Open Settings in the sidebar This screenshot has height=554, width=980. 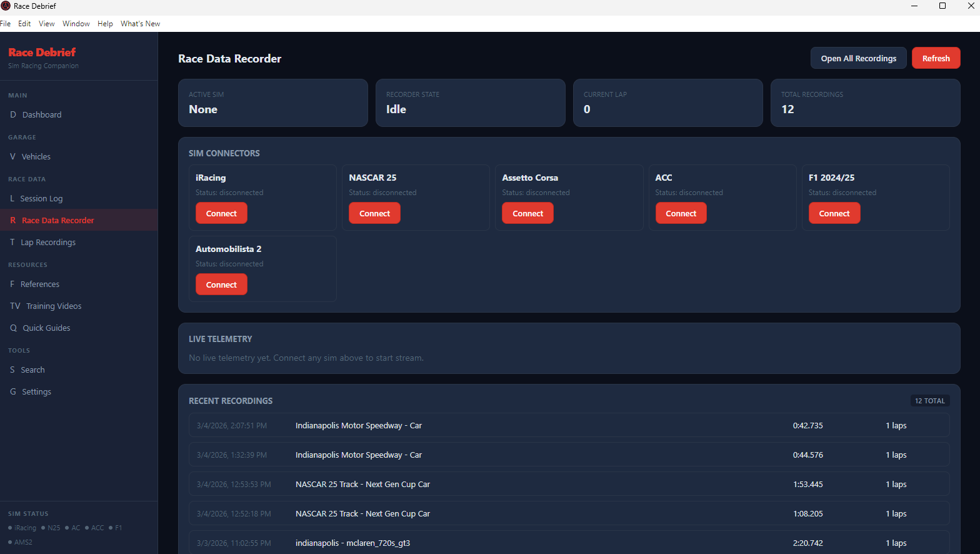[x=79, y=391]
